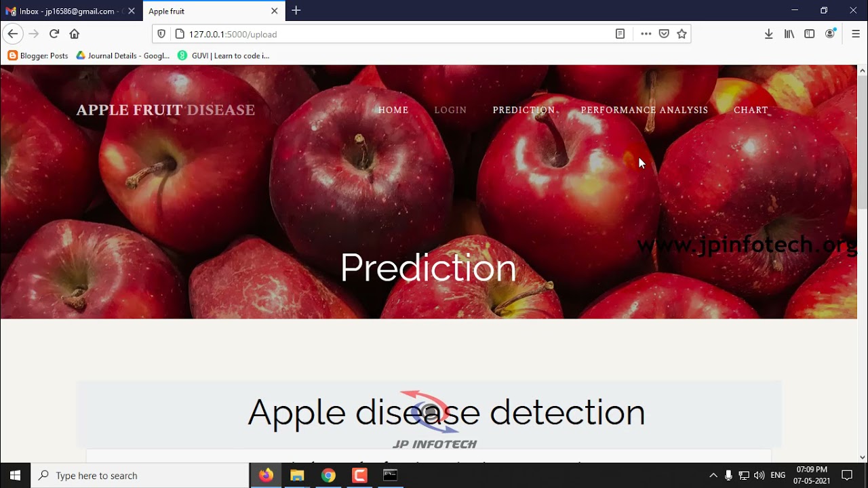Go to HOME in site navigation
Screen dimensions: 868x488
[393, 110]
